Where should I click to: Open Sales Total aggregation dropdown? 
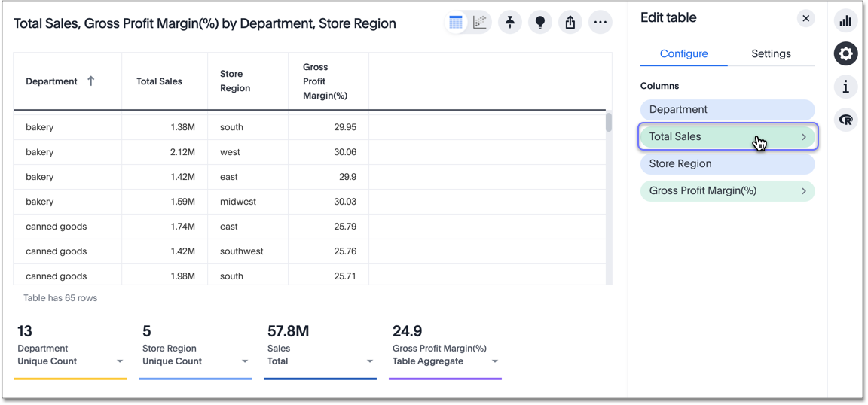click(370, 362)
